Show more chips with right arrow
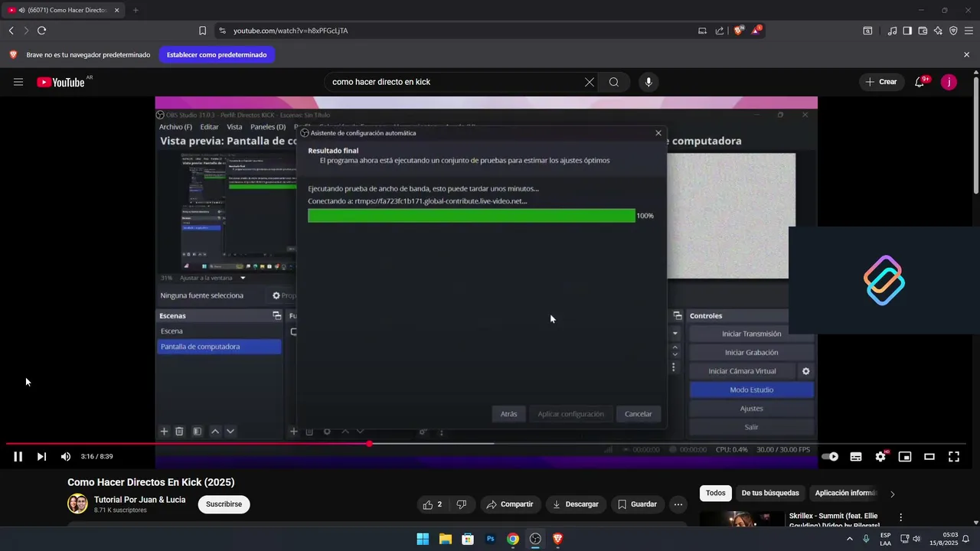 [x=892, y=494]
